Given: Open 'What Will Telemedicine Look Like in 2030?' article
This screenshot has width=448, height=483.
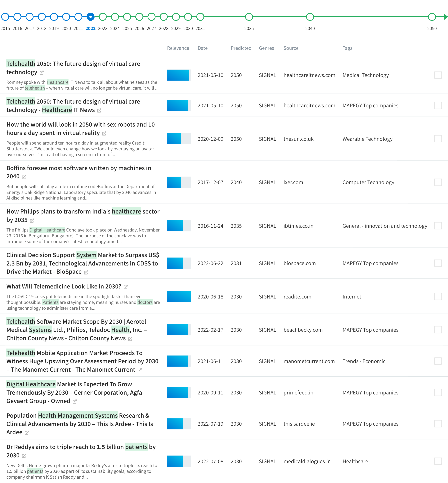Looking at the screenshot, I should tap(64, 286).
